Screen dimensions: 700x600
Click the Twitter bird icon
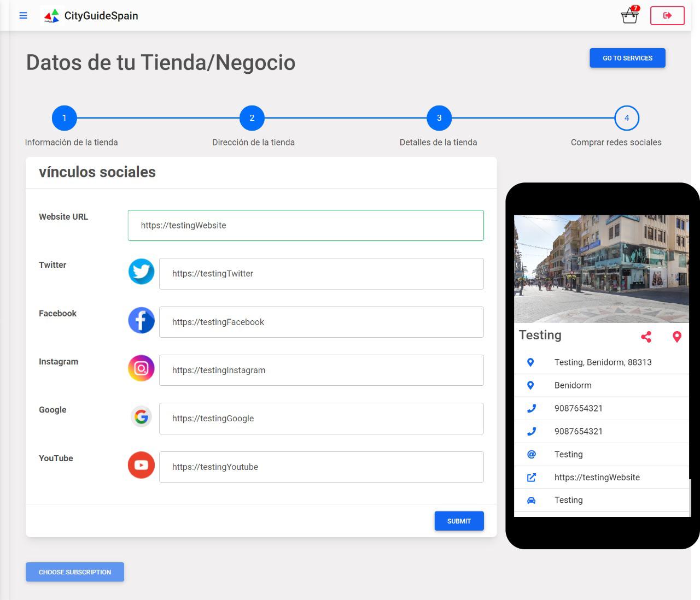pyautogui.click(x=141, y=272)
